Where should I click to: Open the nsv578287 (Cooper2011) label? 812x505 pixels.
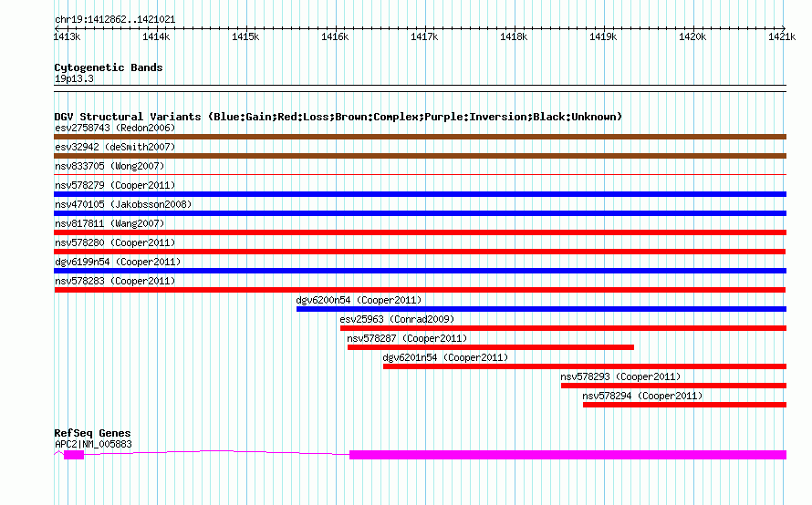[407, 338]
